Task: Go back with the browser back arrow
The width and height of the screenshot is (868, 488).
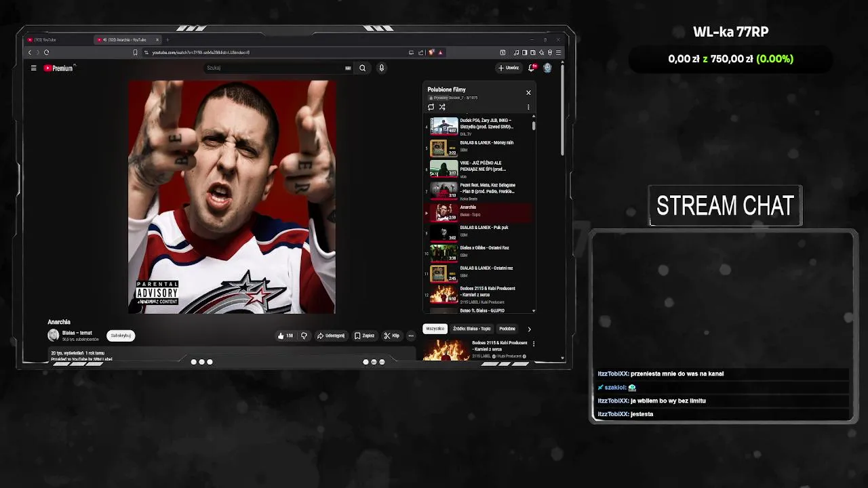Action: tap(30, 52)
